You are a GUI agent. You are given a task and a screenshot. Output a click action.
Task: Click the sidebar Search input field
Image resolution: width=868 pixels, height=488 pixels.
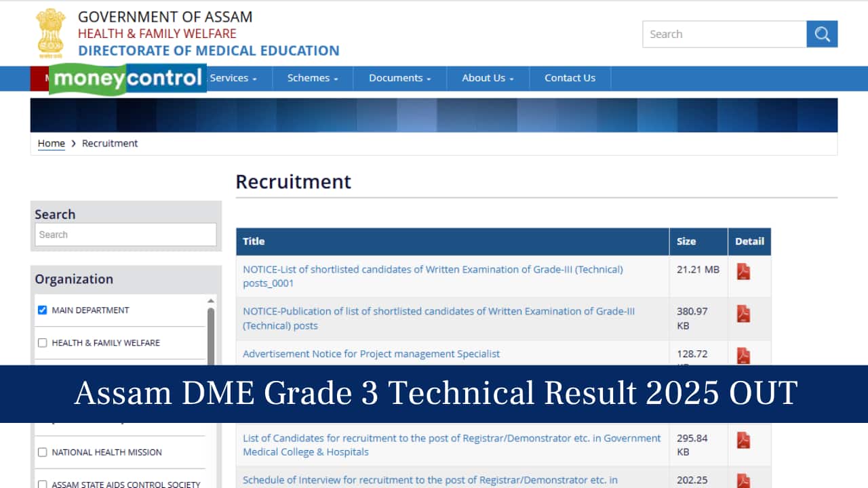(125, 235)
